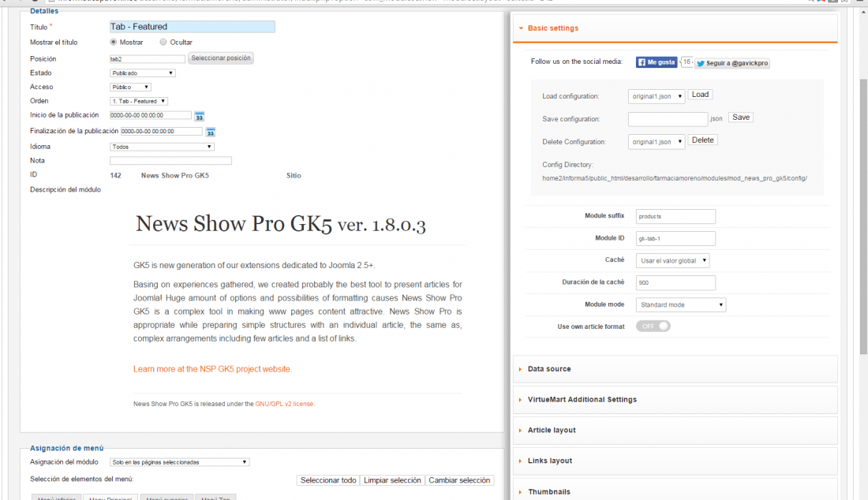Click the Posición input field tab2
The image size is (868, 500).
[x=148, y=58]
